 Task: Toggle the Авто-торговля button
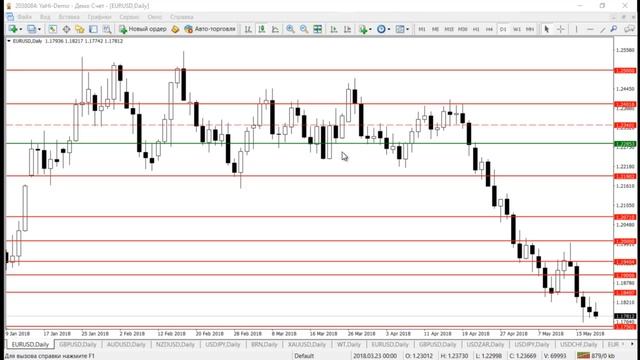click(x=210, y=29)
